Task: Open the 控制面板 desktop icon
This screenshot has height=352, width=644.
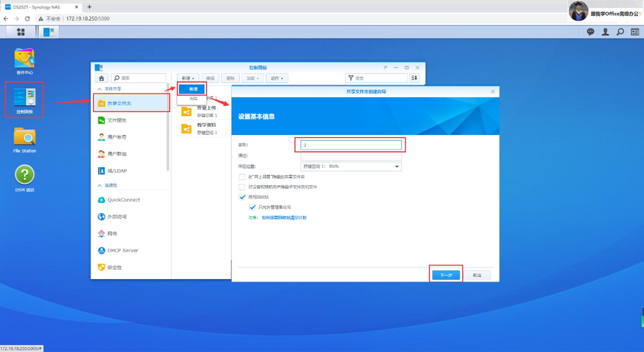Action: (25, 101)
